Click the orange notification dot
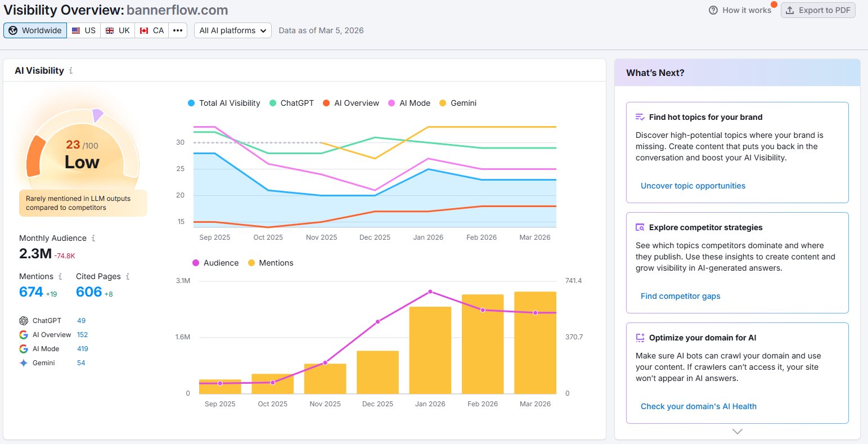 [774, 5]
